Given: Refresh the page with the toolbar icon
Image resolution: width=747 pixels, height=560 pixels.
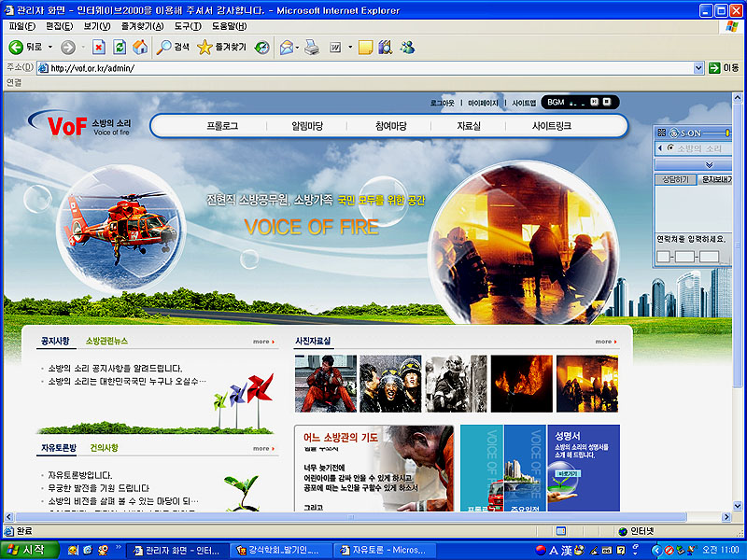Looking at the screenshot, I should [120, 48].
